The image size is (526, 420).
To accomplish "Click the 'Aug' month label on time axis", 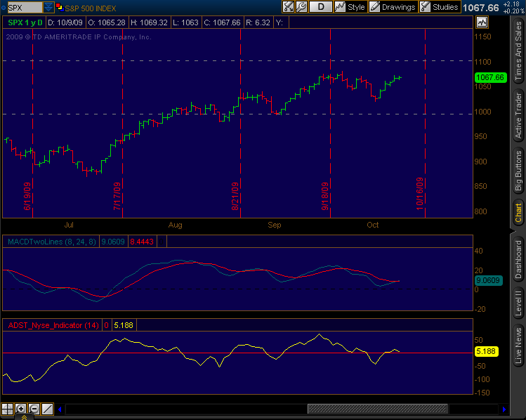I will 175,225.
